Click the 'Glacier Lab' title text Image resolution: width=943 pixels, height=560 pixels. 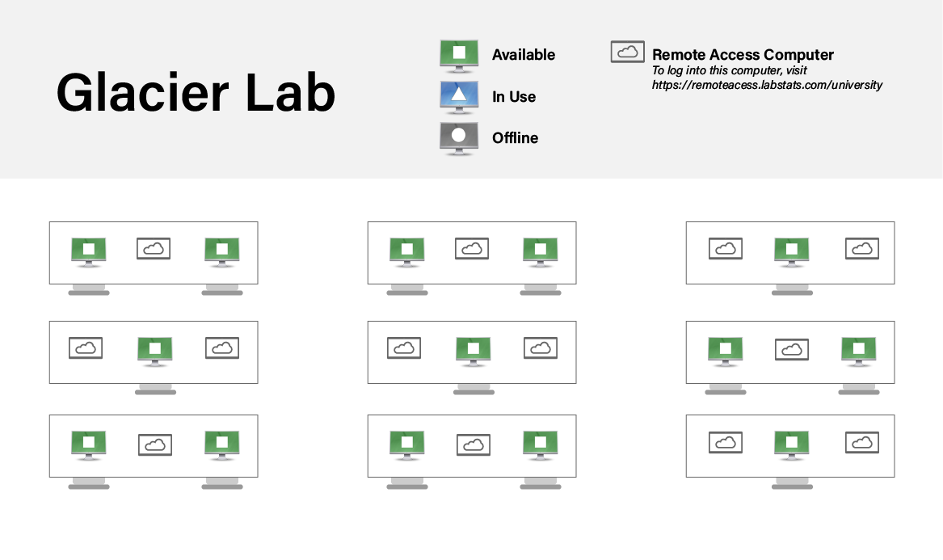click(196, 92)
